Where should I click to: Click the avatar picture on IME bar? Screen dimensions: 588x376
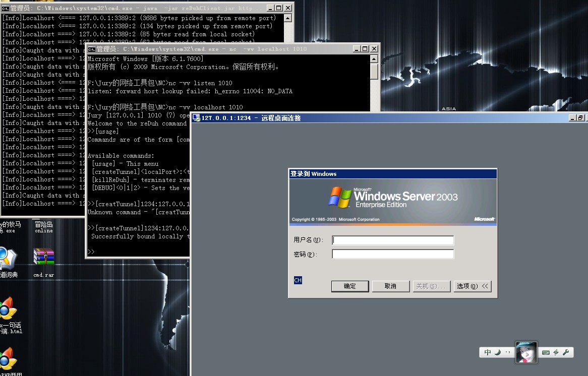click(526, 352)
